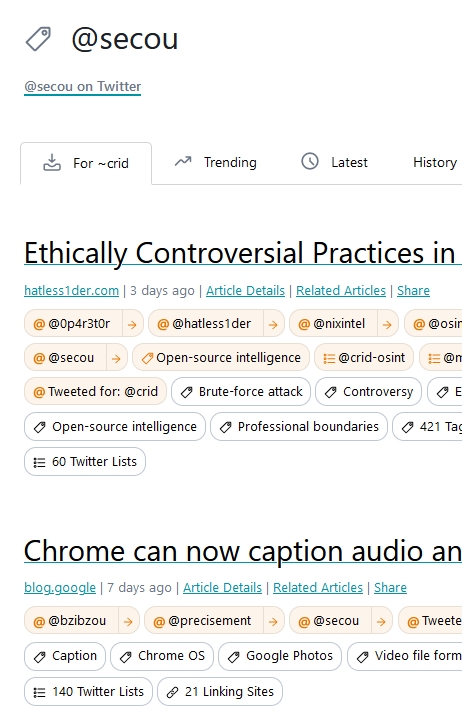Click the @ icon in @bzibzou chip
462x706 pixels.
(39, 622)
